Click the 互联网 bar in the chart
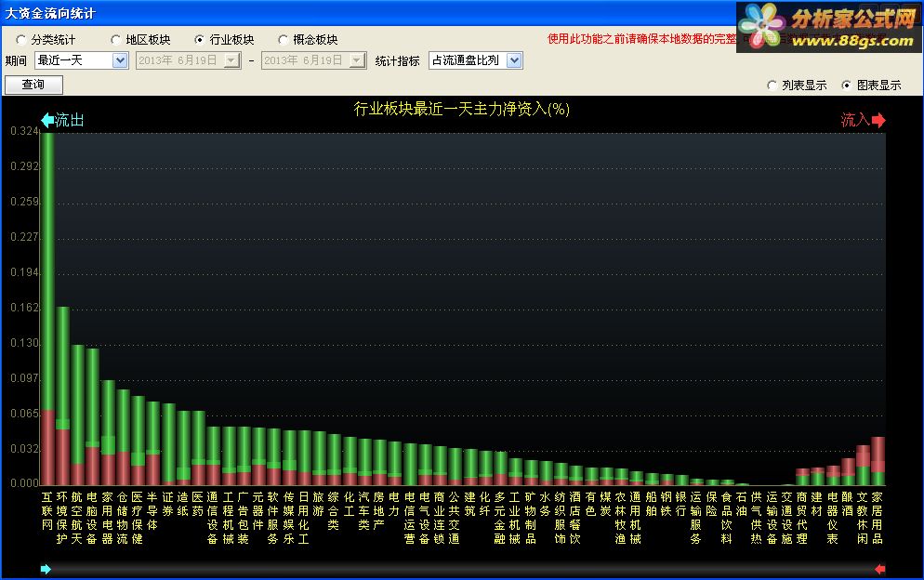This screenshot has width=924, height=580. (x=47, y=309)
